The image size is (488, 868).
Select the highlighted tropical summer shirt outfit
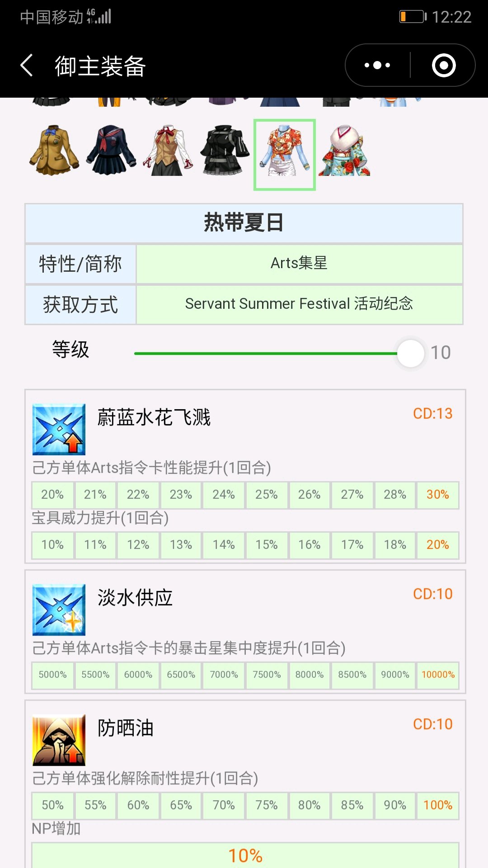point(285,154)
